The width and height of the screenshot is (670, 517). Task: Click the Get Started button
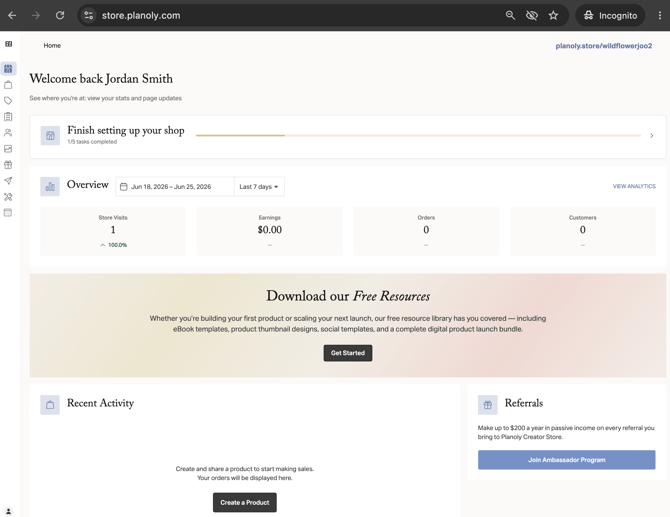[x=348, y=353]
